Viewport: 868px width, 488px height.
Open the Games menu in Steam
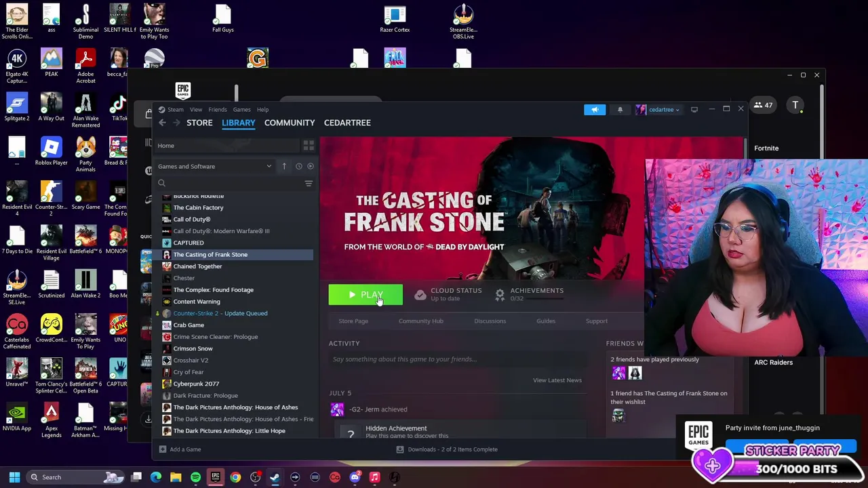pos(241,109)
